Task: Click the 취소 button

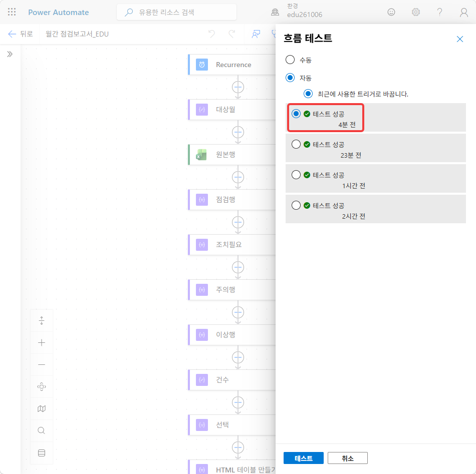Action: [x=348, y=458]
